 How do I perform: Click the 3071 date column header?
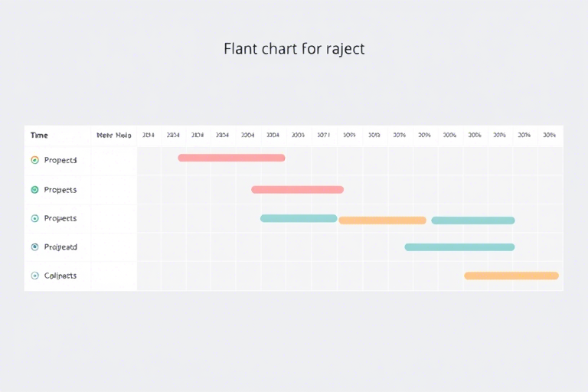pos(324,135)
